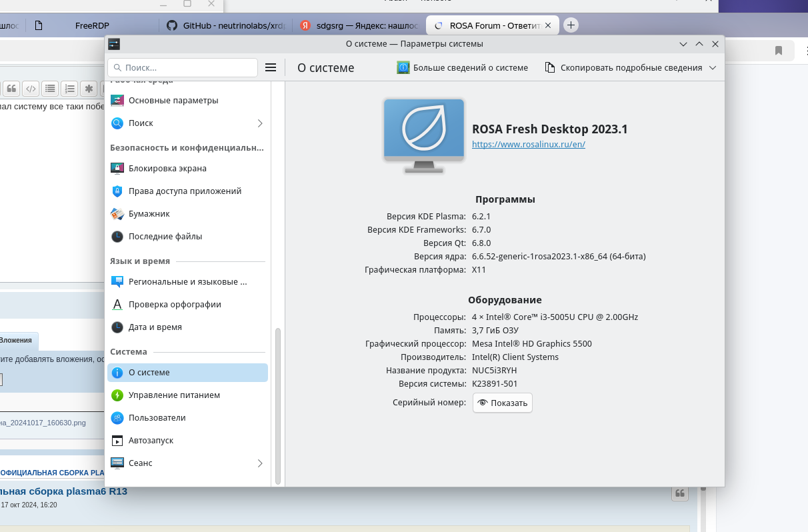Open dropdown arrow beside Скопировать подробные сведения
Screen dimensions: 808x532
(x=713, y=67)
